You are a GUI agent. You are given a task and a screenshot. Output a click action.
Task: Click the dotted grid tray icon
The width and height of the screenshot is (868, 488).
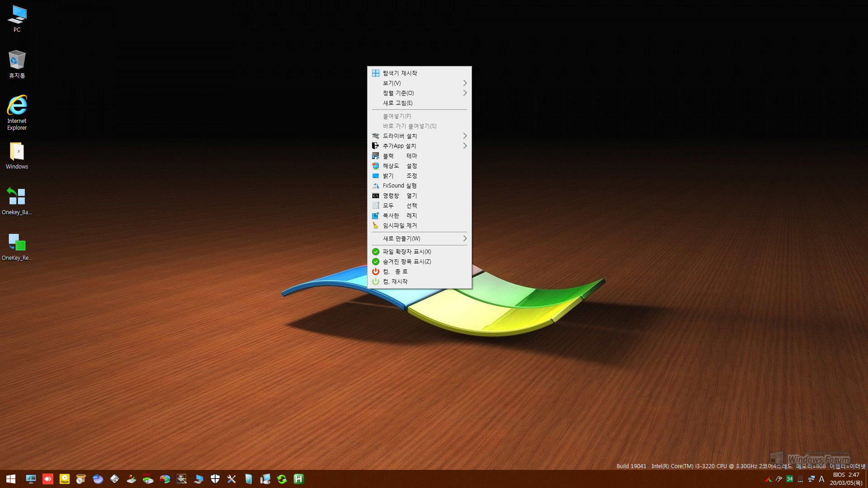tap(801, 479)
